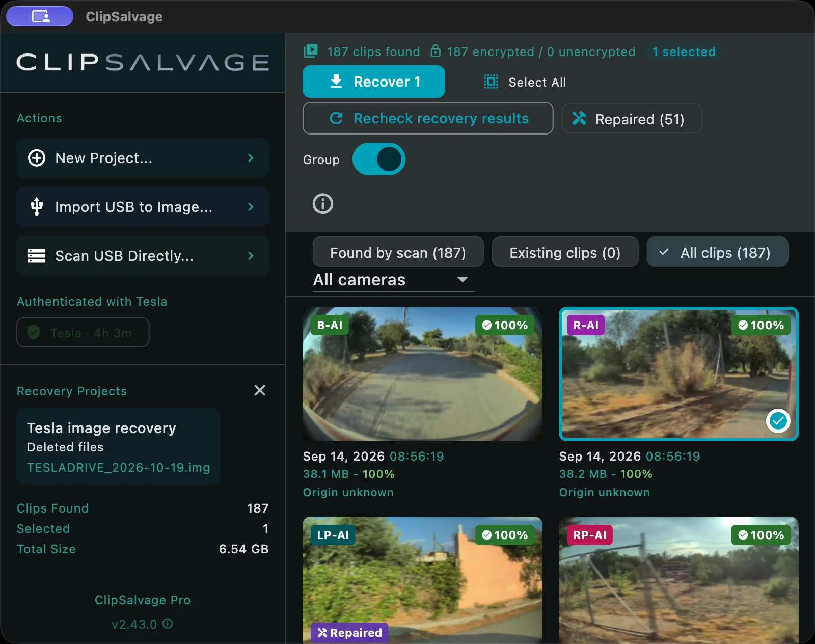This screenshot has width=815, height=644.
Task: Click the Repaired tag on LP-AI clip
Action: pyautogui.click(x=350, y=633)
